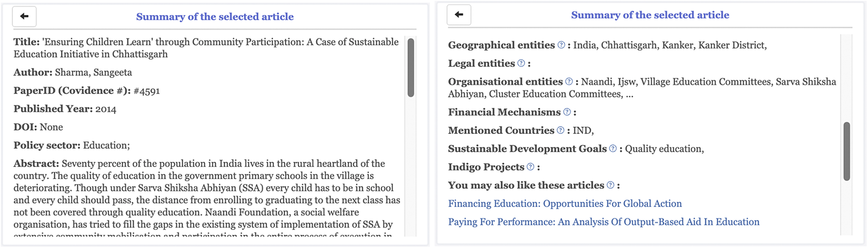Show help for Organisational entities
This screenshot has height=248, width=868.
[x=569, y=81]
